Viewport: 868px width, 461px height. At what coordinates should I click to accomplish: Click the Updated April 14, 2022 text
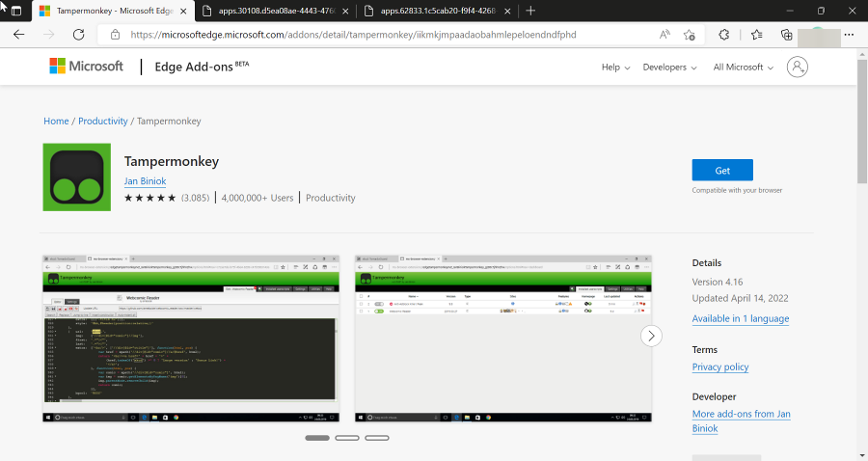740,298
